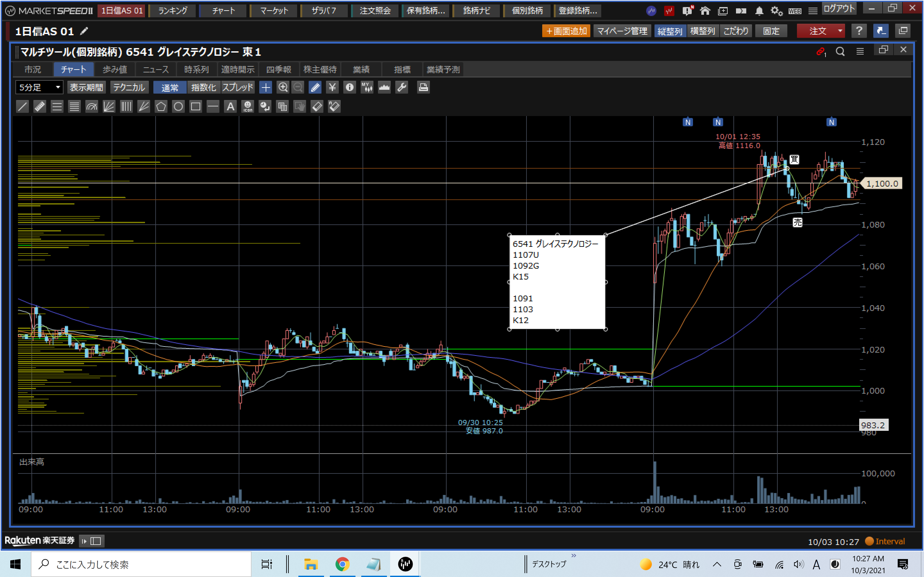
Task: Select the pentagon shape tool
Action: (161, 106)
